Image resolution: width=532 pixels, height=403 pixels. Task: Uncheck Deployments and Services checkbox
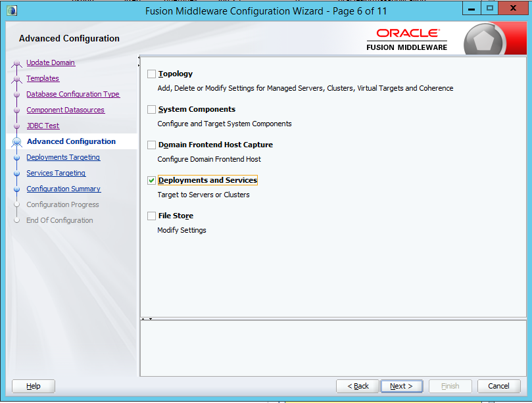tap(151, 181)
